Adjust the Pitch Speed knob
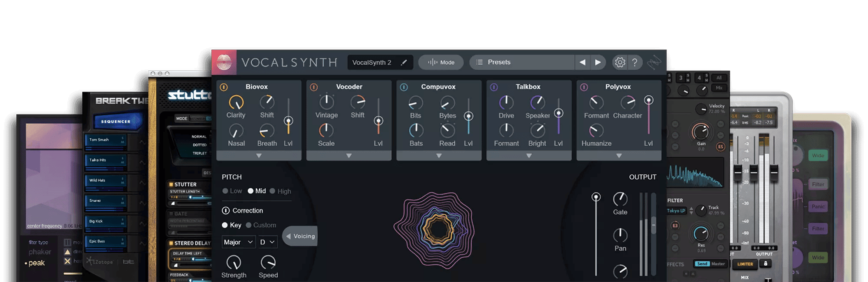Viewport: 868px width, 282px height. click(268, 262)
